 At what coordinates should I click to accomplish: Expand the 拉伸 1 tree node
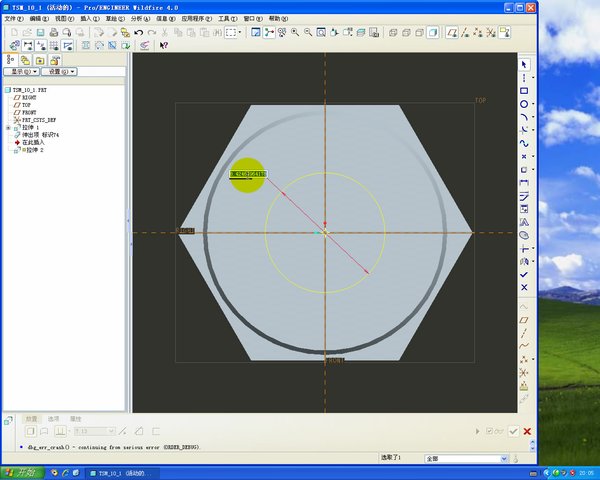[x=8, y=127]
